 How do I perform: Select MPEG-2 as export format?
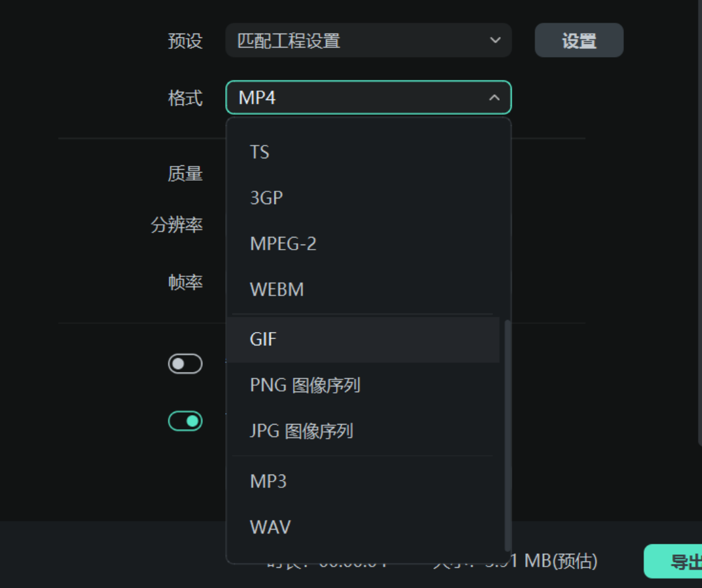[282, 243]
